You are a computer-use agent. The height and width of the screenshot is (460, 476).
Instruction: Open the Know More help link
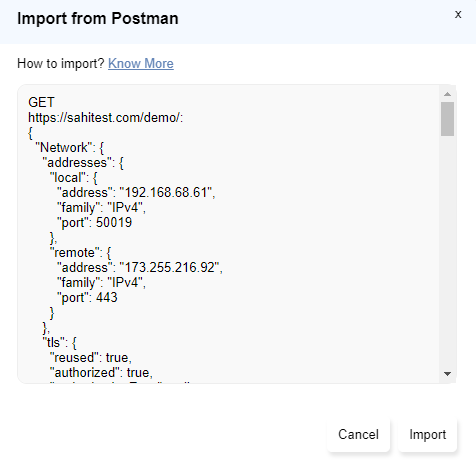pos(141,63)
